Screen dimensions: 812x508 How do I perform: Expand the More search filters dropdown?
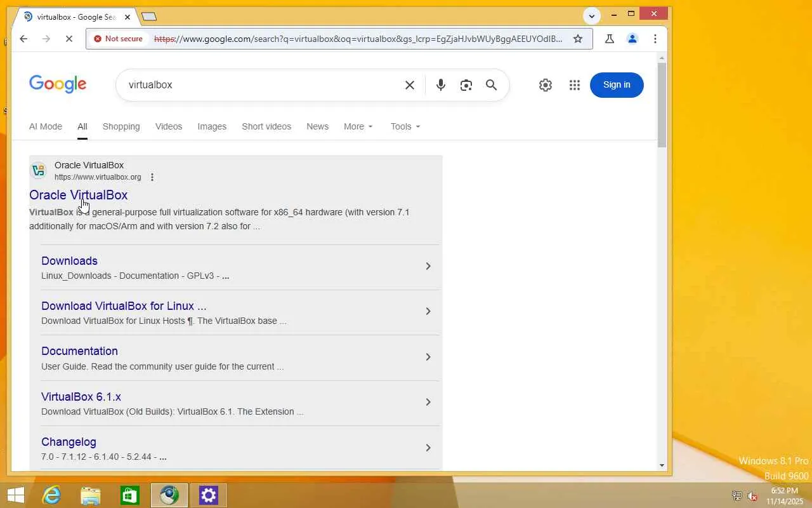click(358, 126)
